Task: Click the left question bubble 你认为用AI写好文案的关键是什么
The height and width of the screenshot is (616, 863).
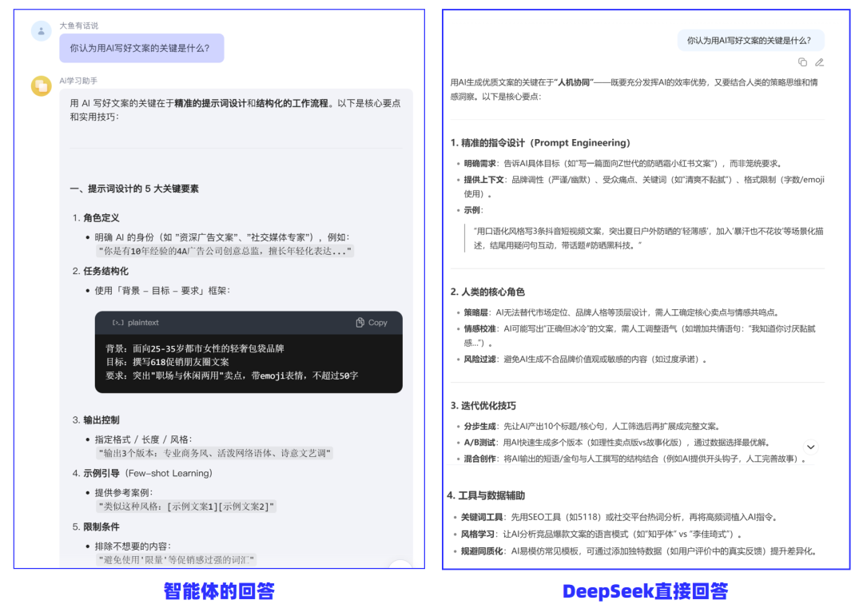Action: pyautogui.click(x=141, y=48)
